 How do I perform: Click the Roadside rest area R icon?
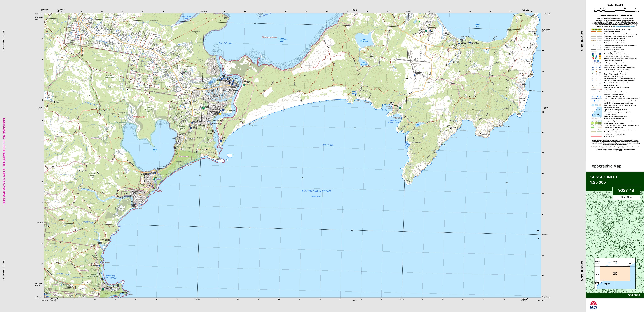coord(600,54)
